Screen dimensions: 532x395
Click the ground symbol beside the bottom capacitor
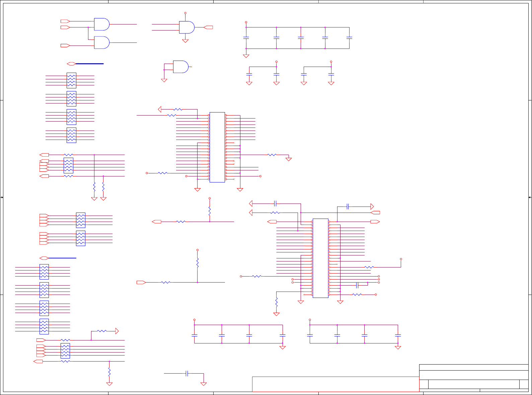[x=204, y=384]
